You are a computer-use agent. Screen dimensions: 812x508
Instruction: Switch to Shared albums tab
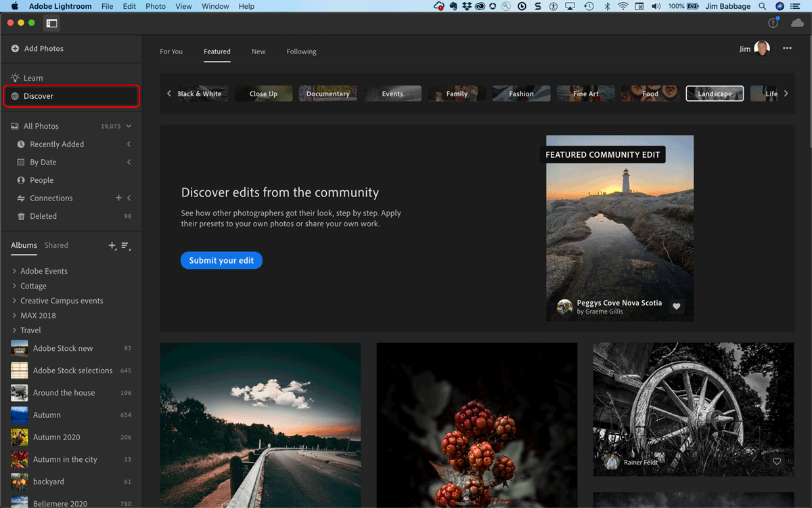pyautogui.click(x=56, y=245)
